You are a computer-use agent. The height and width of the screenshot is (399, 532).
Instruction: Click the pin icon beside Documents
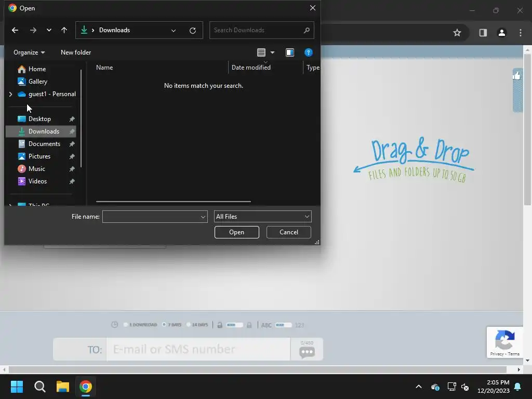(x=72, y=144)
